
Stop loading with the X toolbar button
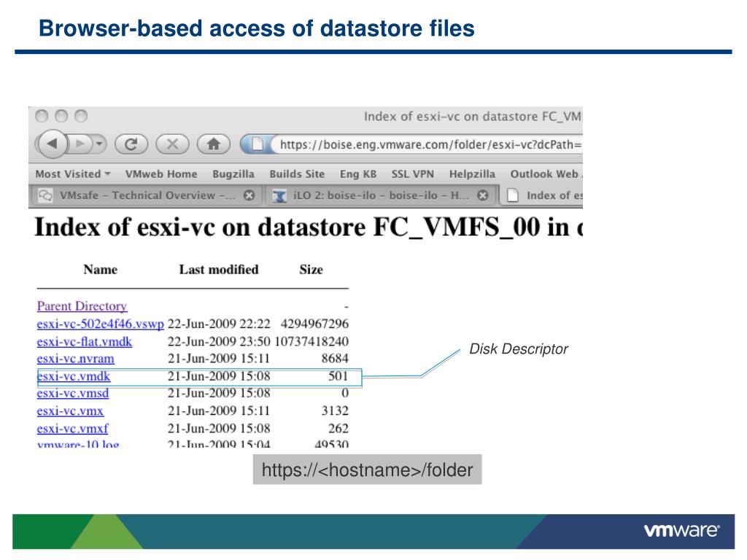pyautogui.click(x=172, y=144)
